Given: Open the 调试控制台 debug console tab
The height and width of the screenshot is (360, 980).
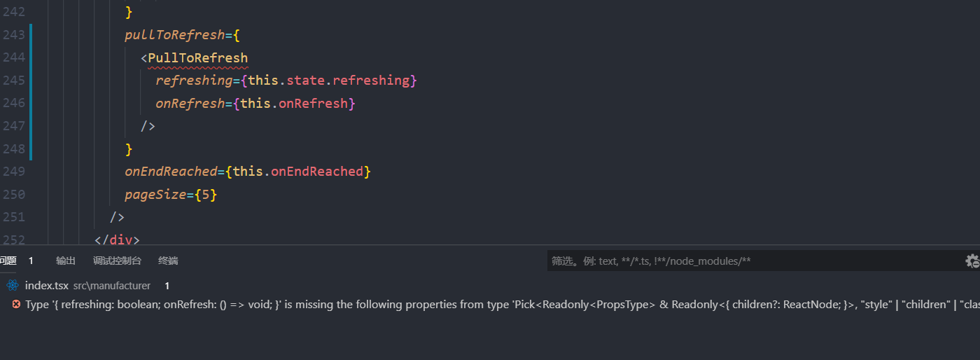Looking at the screenshot, I should [117, 261].
